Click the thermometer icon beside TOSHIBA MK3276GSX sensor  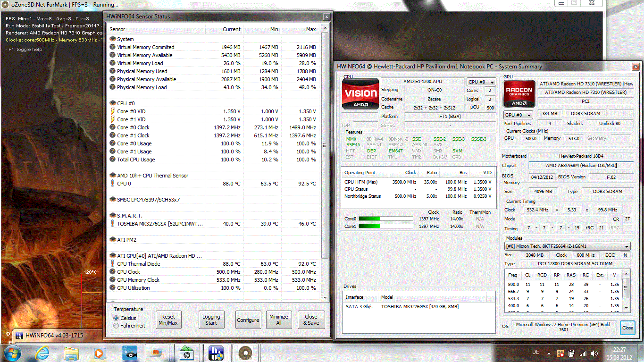point(112,224)
